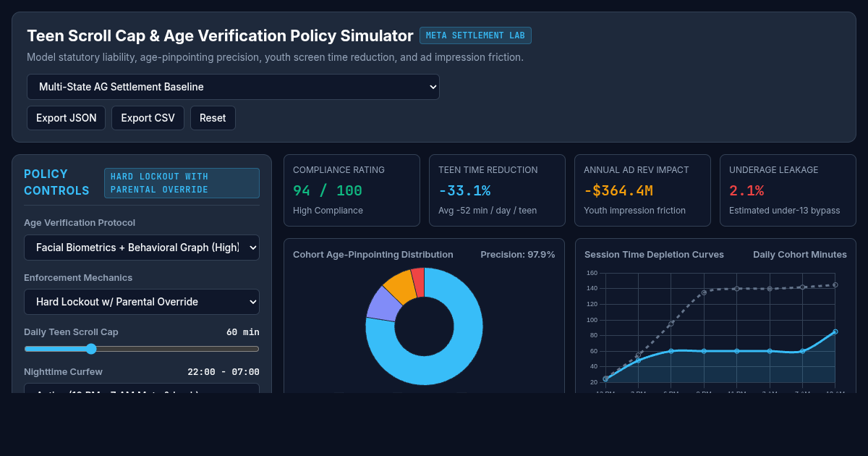This screenshot has height=456, width=868.
Task: Click the Youth impression friction caption
Action: 634,211
